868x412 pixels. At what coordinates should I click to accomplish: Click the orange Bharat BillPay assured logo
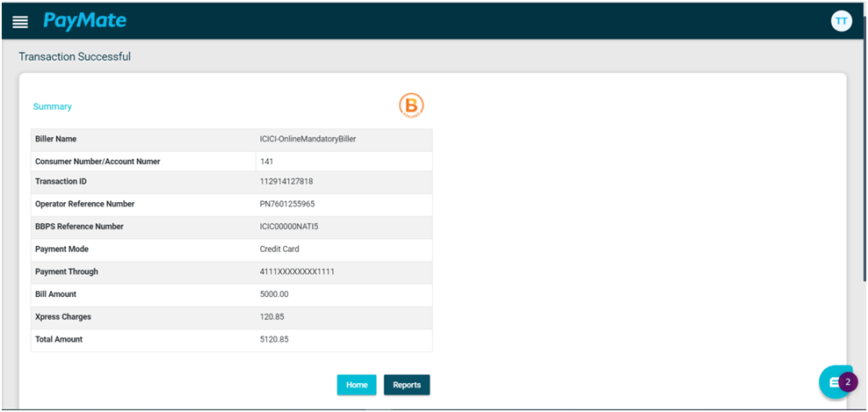411,105
